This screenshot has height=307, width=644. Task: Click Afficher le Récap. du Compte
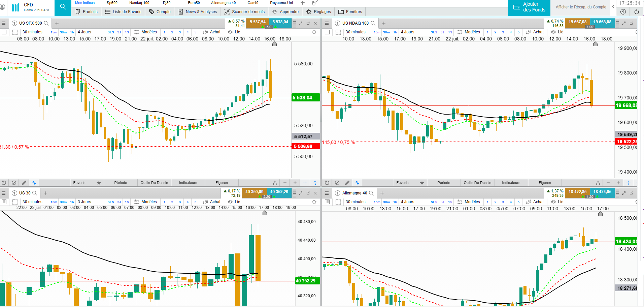(x=581, y=7)
